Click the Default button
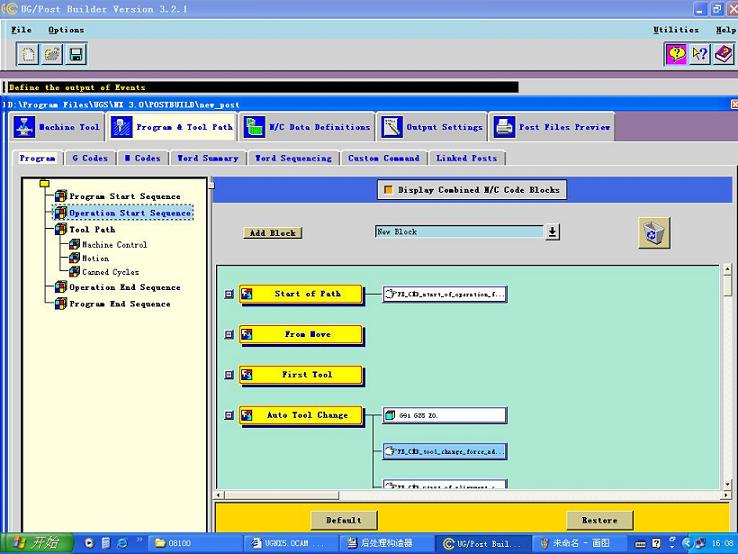Screen dimensions: 738x554 (x=344, y=520)
